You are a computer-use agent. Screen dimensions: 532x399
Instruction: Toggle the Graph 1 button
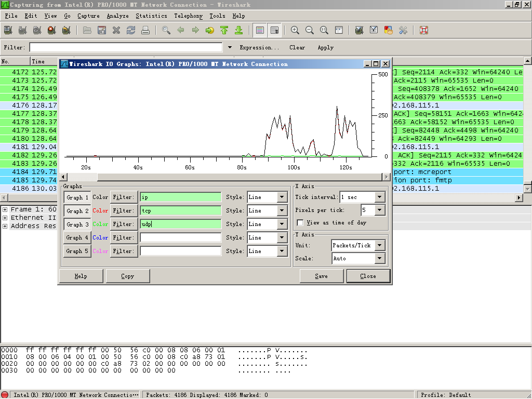(x=77, y=197)
